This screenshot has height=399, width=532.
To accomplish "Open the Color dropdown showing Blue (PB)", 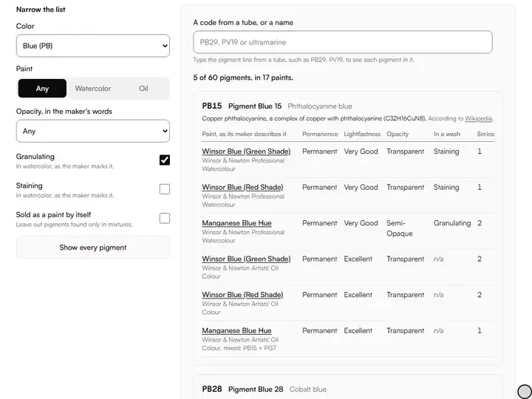I will pos(92,46).
